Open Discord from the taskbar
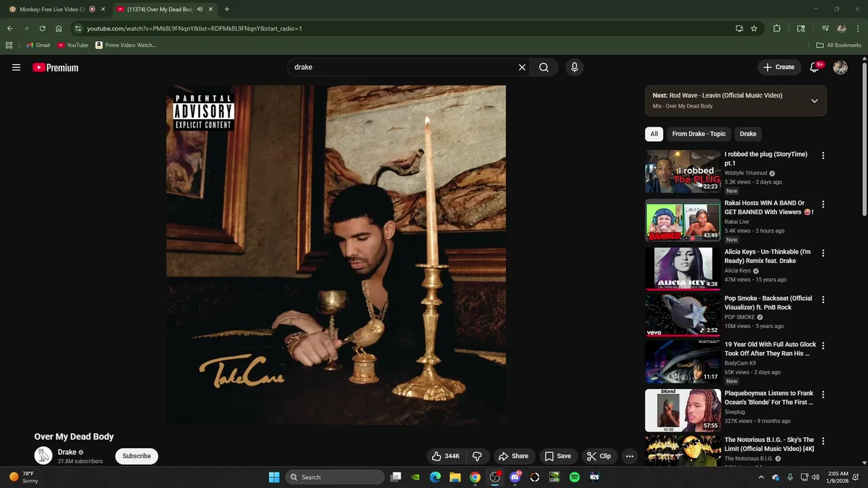The height and width of the screenshot is (488, 868). point(515,477)
